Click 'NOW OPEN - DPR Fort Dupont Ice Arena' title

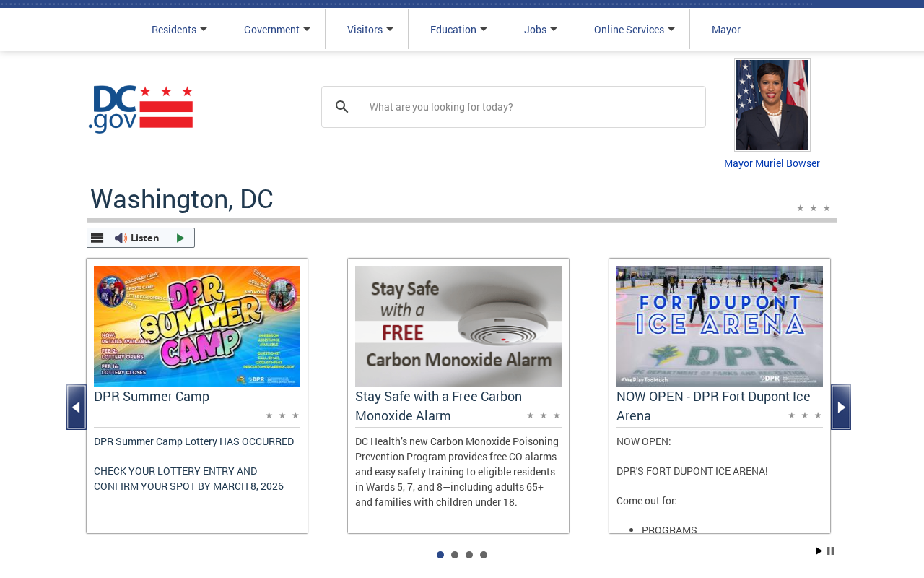(x=713, y=406)
